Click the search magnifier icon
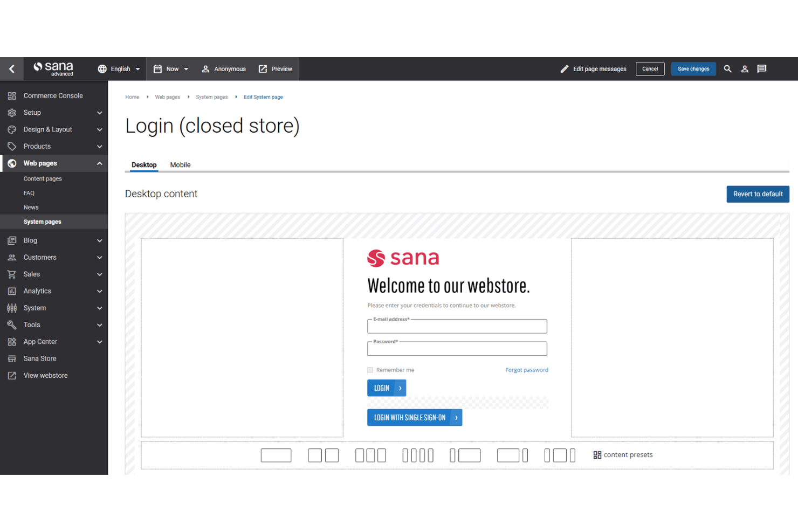The height and width of the screenshot is (532, 798). (x=727, y=69)
